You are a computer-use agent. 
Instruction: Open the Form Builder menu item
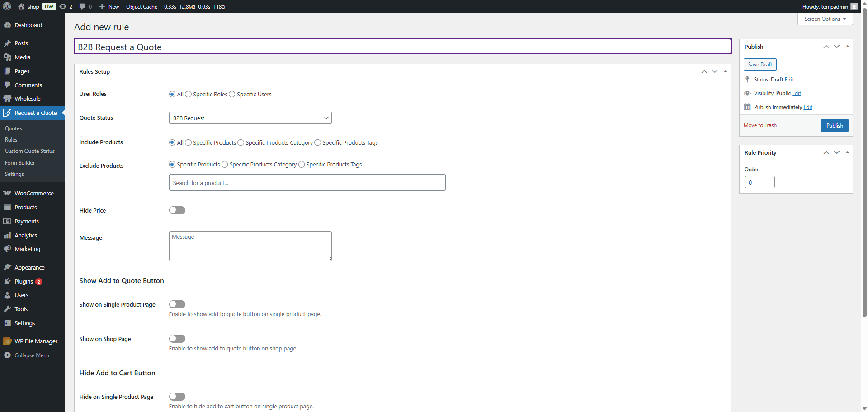[x=20, y=162]
